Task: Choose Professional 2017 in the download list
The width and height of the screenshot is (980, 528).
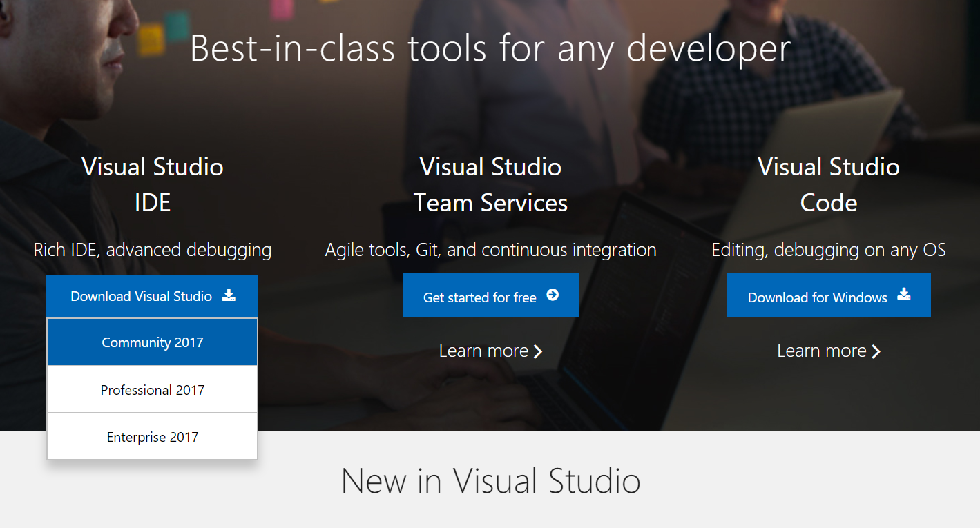Action: click(x=152, y=390)
